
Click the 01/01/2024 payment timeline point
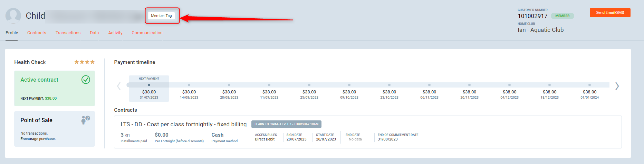point(589,85)
